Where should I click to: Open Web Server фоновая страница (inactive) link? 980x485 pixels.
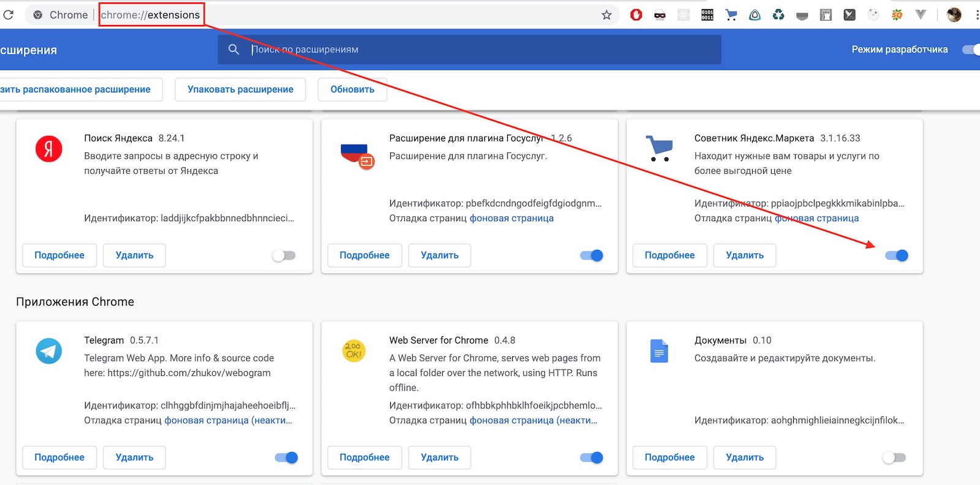click(x=533, y=420)
